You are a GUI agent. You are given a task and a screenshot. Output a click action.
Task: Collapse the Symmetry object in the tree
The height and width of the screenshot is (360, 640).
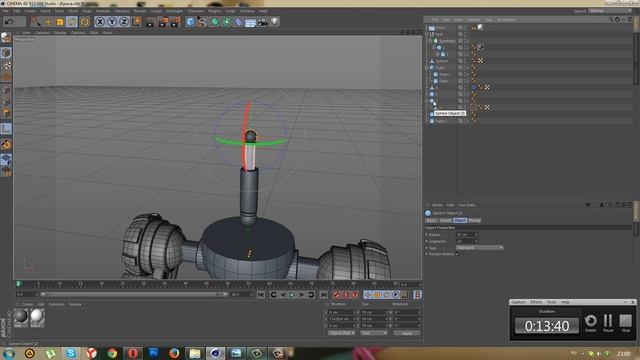pos(431,41)
